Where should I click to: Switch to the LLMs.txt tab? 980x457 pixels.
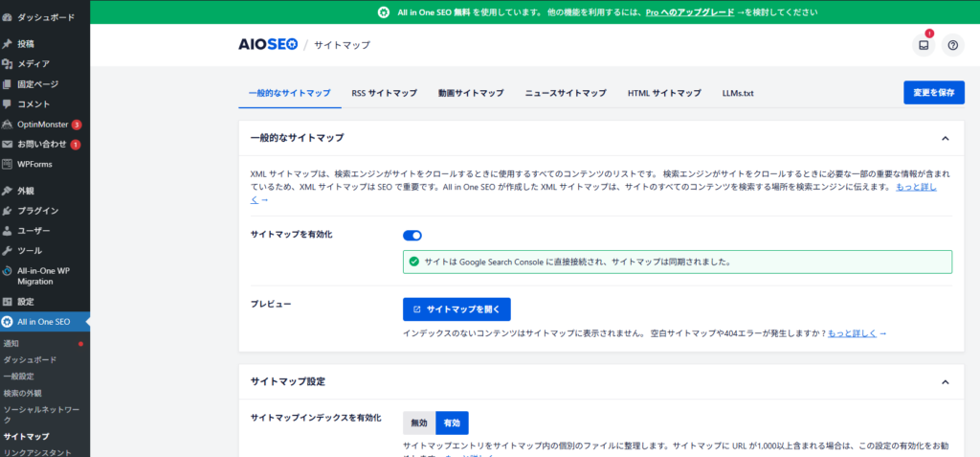tap(738, 93)
